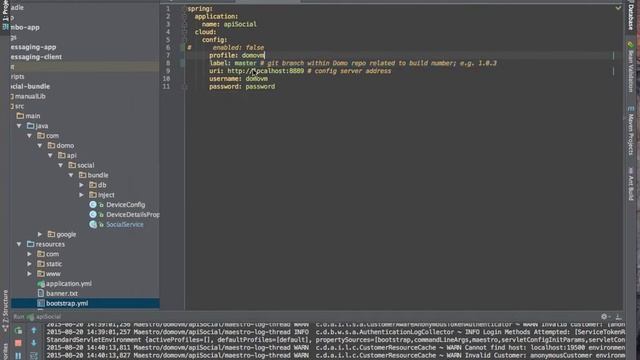
Task: Select the social-bundle module
Action: (30, 87)
